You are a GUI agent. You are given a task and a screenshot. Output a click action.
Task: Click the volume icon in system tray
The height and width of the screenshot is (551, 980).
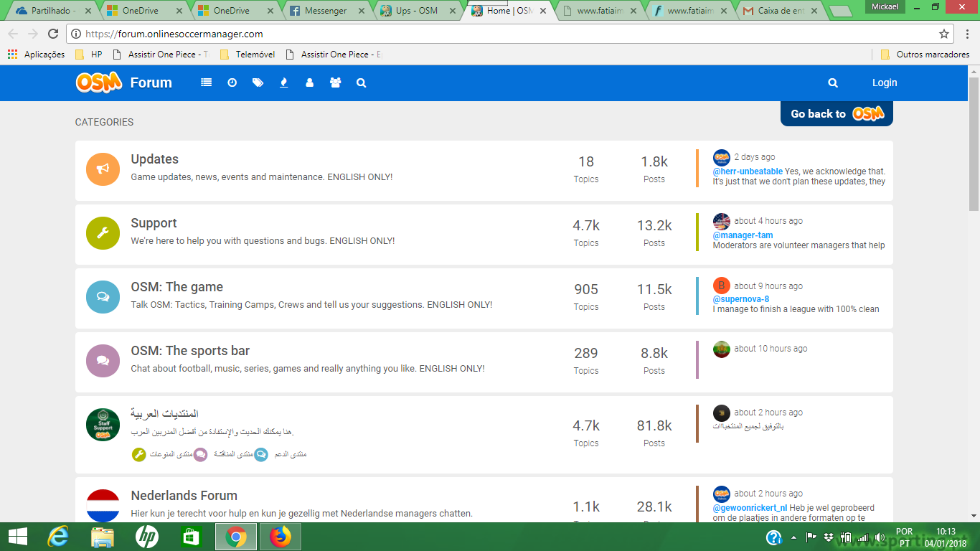click(x=880, y=537)
